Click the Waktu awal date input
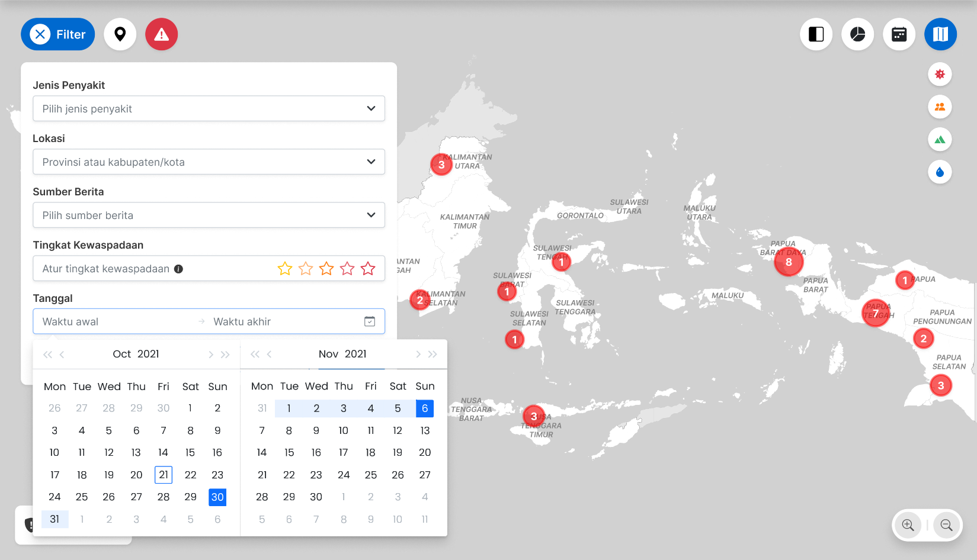This screenshot has width=977, height=560. (113, 321)
